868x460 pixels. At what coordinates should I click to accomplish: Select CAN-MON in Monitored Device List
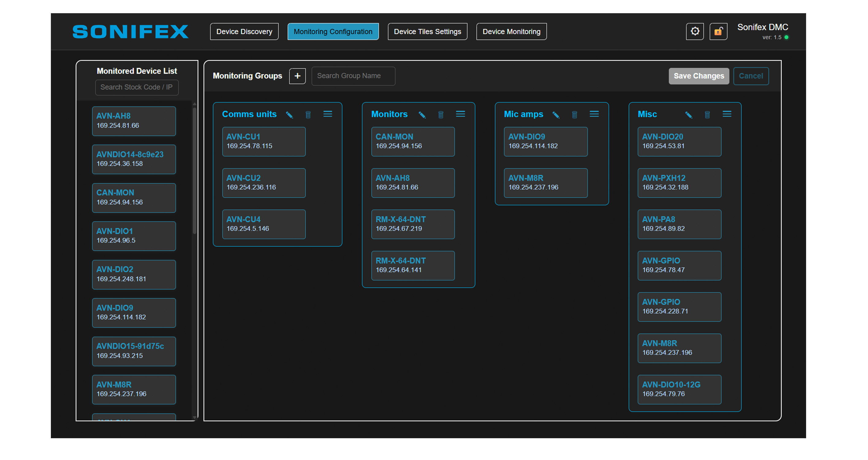point(134,197)
